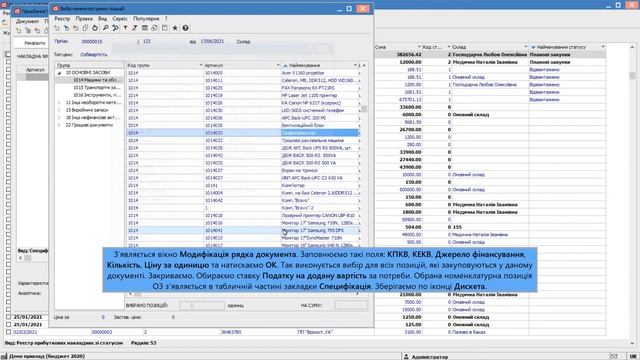The height and width of the screenshot is (360, 640).
Task: Select the Комп. "Bravo"-2 row
Action: point(243,208)
